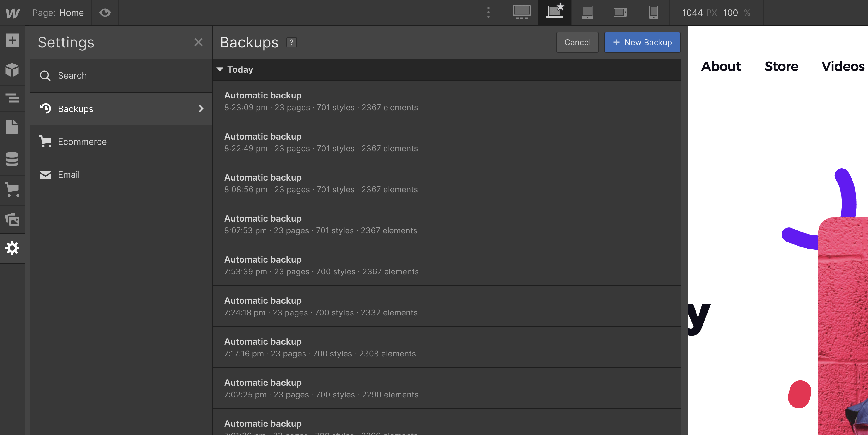
Task: Create a New Backup
Action: pos(642,42)
